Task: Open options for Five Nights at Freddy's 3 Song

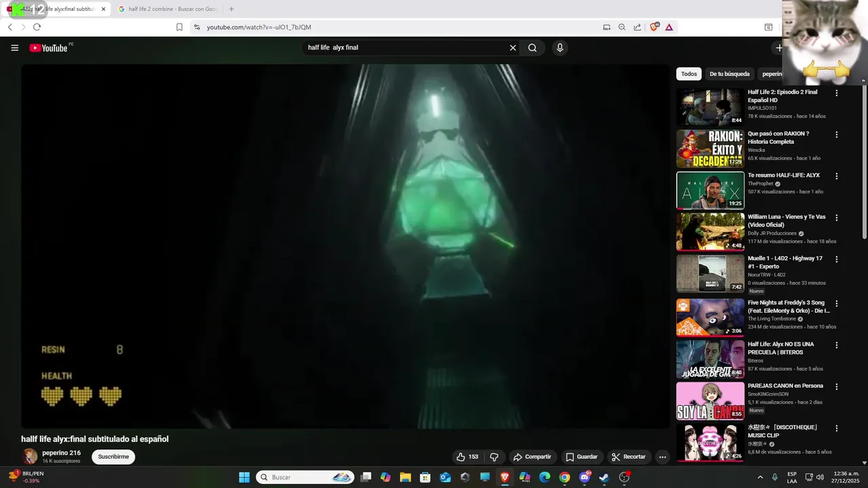Action: click(836, 304)
